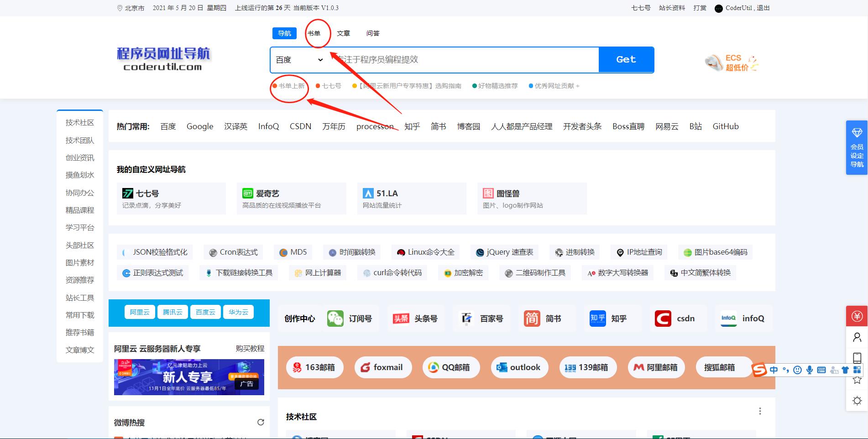868x439 pixels.
Task: Select the 腾讯云 cloud tab
Action: pyautogui.click(x=173, y=312)
